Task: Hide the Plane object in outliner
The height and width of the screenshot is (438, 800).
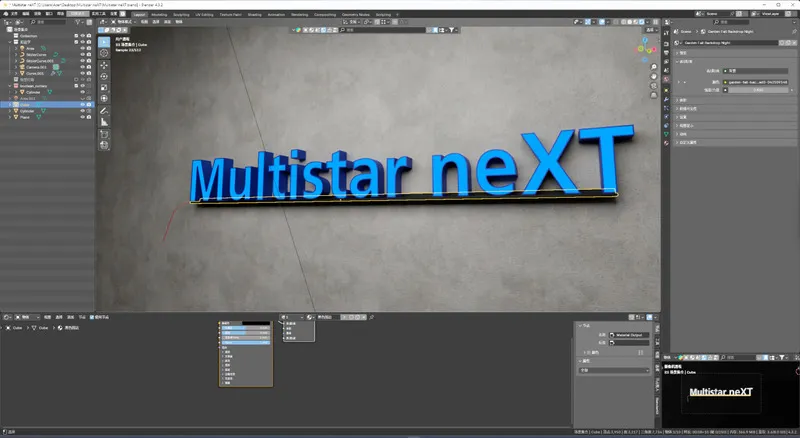Action: point(82,117)
